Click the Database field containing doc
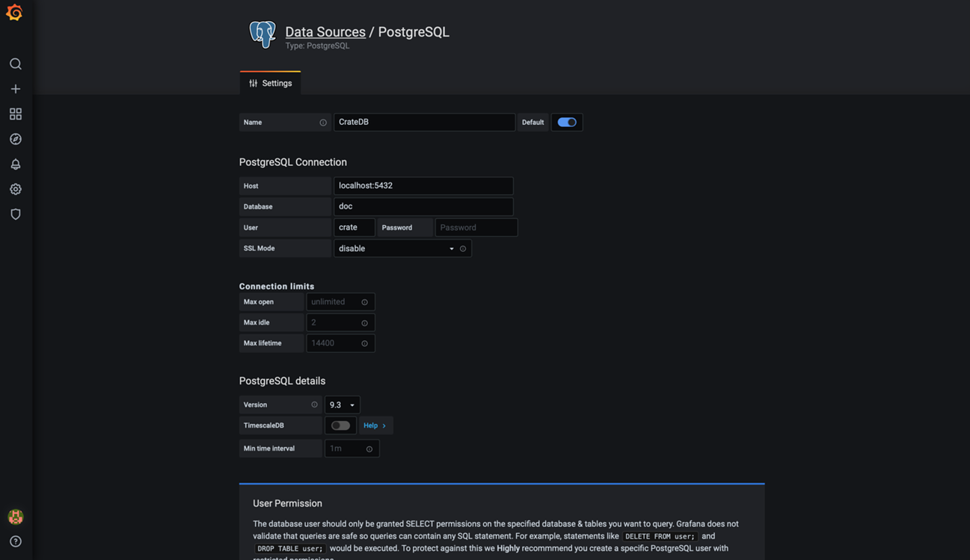970x560 pixels. pos(423,206)
